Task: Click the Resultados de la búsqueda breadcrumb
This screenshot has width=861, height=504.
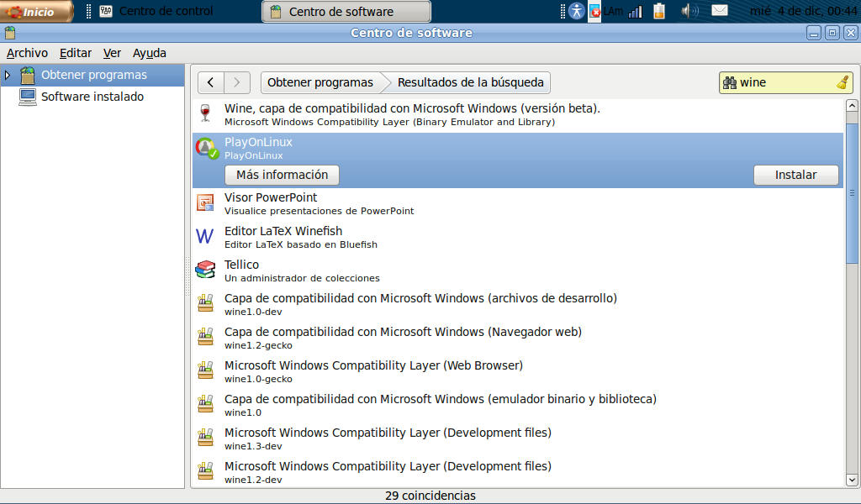Action: click(470, 83)
